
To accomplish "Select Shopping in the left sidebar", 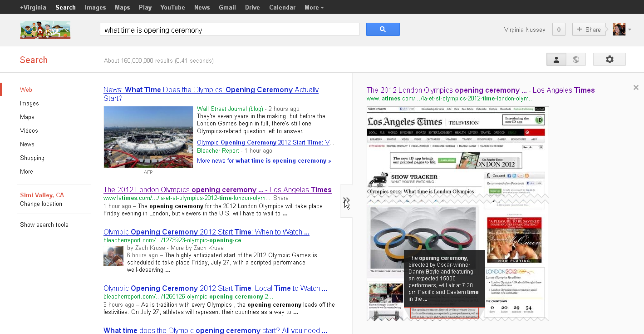I will [32, 158].
